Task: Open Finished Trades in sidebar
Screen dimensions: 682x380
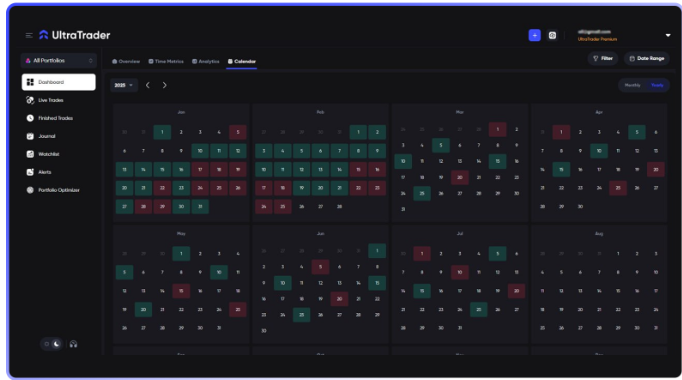Action: [56, 118]
